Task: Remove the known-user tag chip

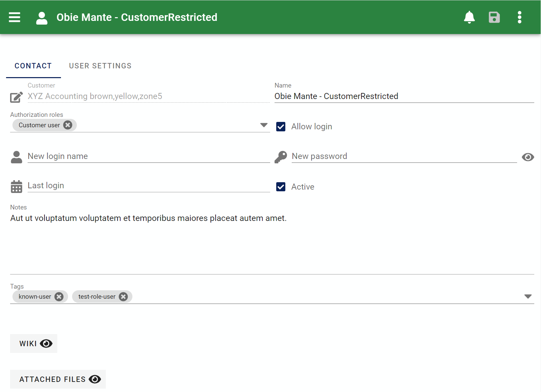Action: [x=59, y=296]
